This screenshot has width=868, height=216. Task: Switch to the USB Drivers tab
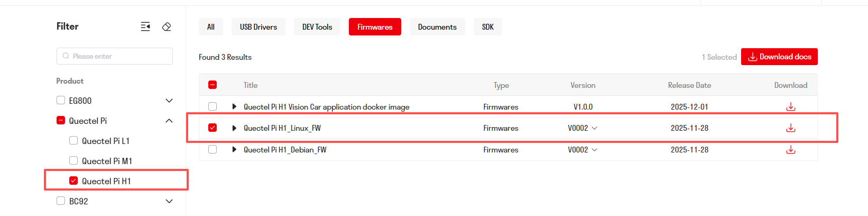[258, 27]
